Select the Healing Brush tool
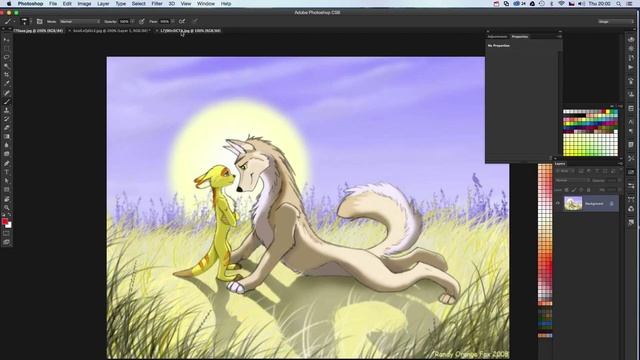 6,93
